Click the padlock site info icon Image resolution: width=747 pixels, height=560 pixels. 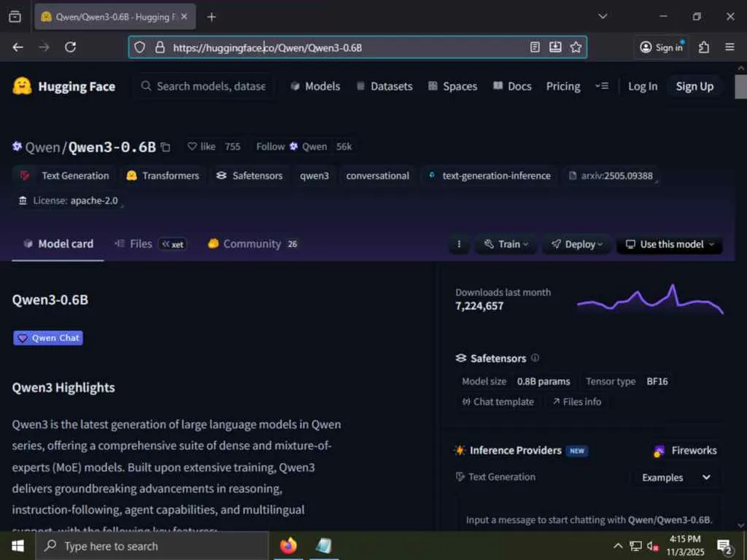click(x=160, y=47)
